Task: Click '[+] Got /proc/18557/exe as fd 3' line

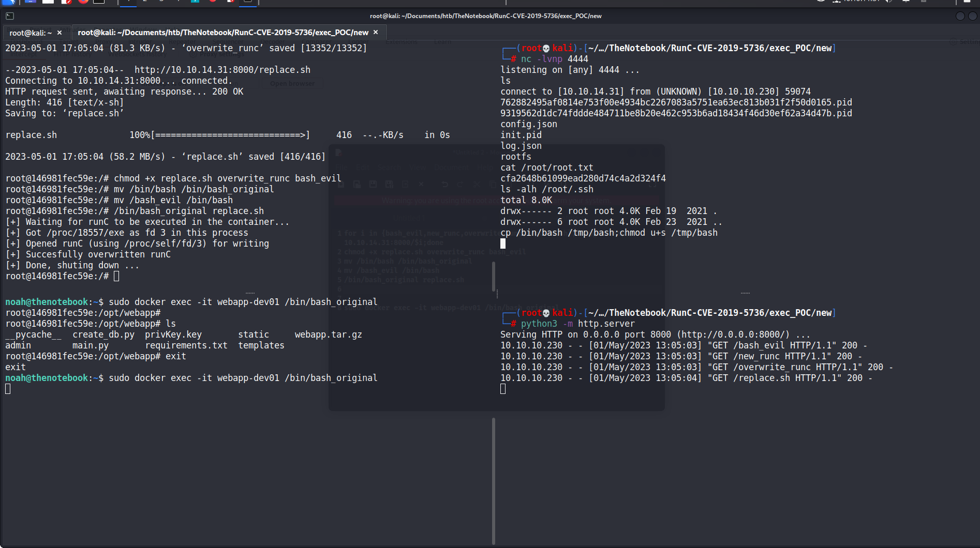Action: pyautogui.click(x=127, y=233)
